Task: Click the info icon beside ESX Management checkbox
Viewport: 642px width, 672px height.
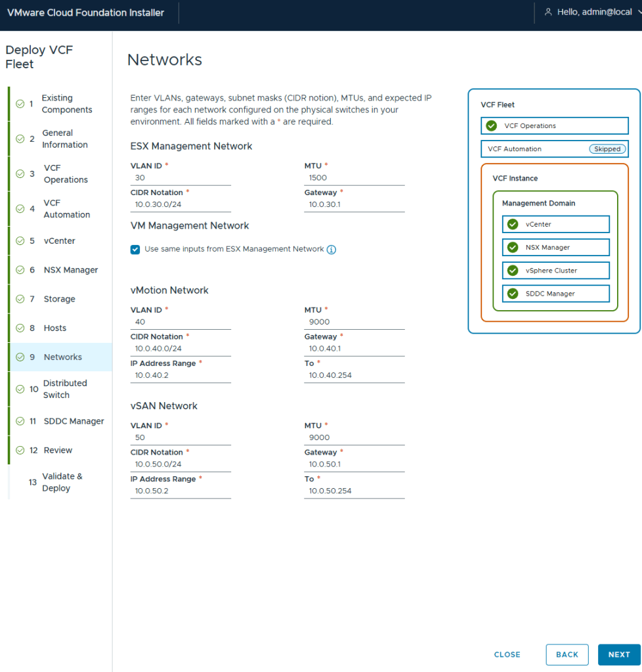Action: click(332, 250)
